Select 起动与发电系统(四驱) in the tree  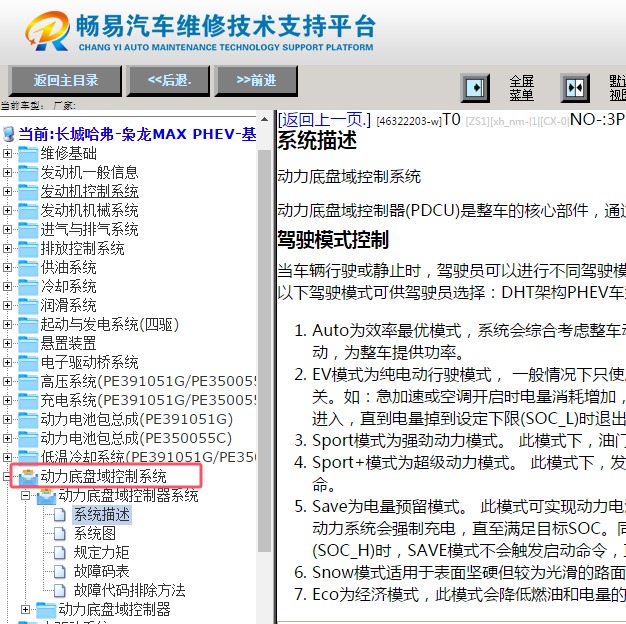pyautogui.click(x=109, y=325)
